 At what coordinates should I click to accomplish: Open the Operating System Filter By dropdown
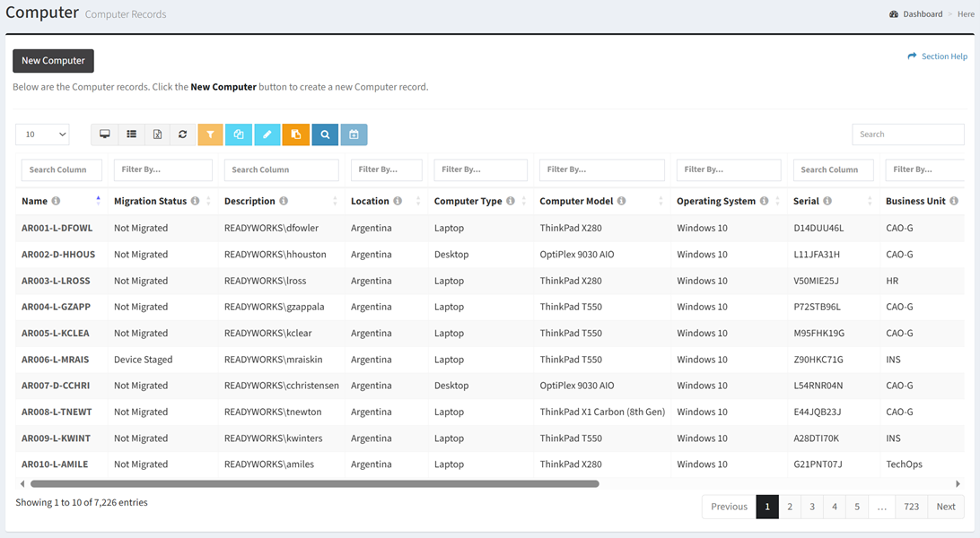728,169
